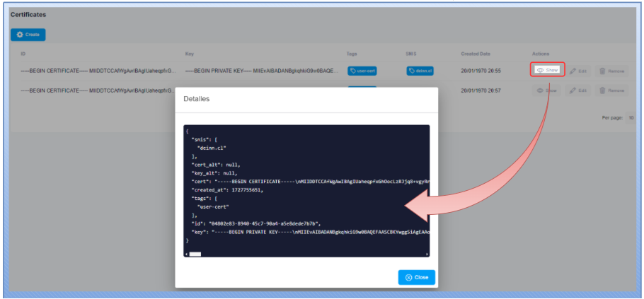The width and height of the screenshot is (644, 299).
Task: Remove the second certificate
Action: tap(611, 90)
